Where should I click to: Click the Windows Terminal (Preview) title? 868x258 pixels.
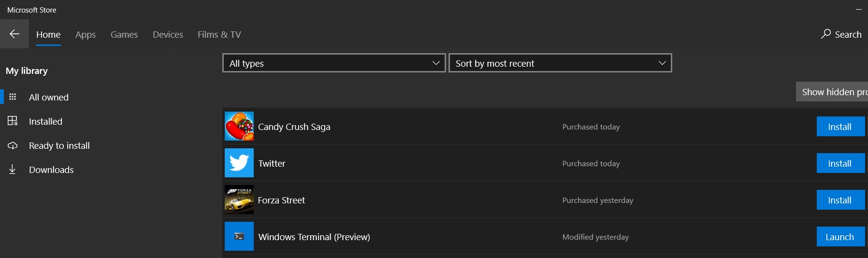tap(314, 237)
